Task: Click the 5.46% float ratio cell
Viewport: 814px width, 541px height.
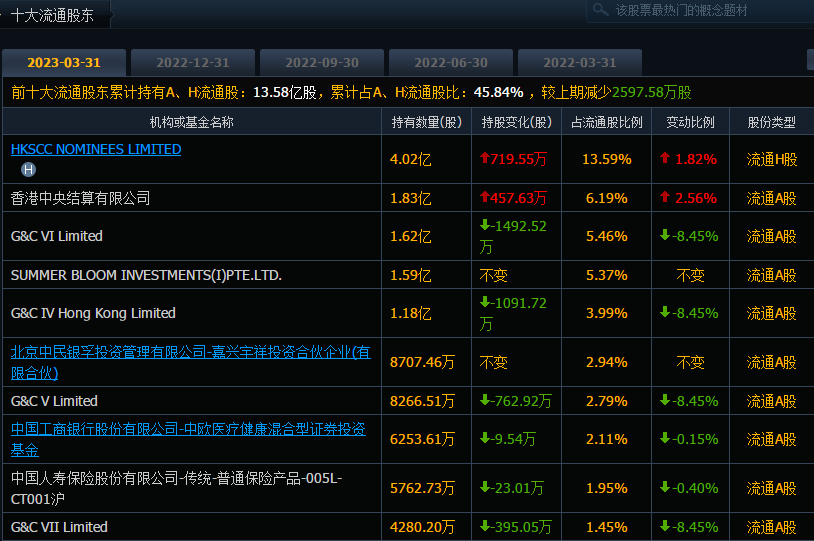Action: [607, 236]
